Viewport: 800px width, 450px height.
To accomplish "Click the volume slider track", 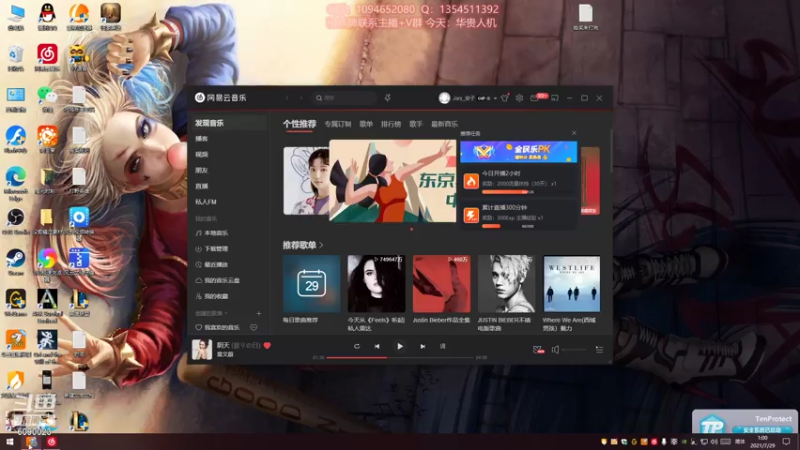I will pos(573,350).
